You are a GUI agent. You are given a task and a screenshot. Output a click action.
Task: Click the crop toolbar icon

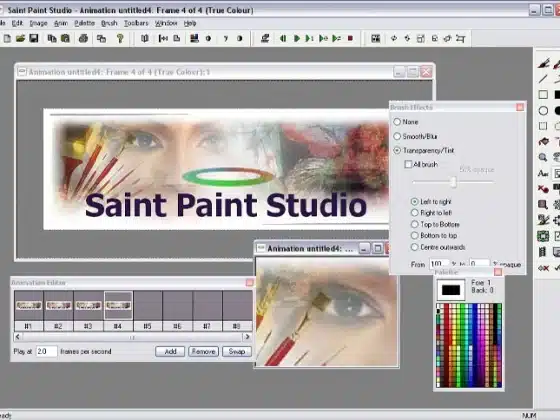click(461, 38)
